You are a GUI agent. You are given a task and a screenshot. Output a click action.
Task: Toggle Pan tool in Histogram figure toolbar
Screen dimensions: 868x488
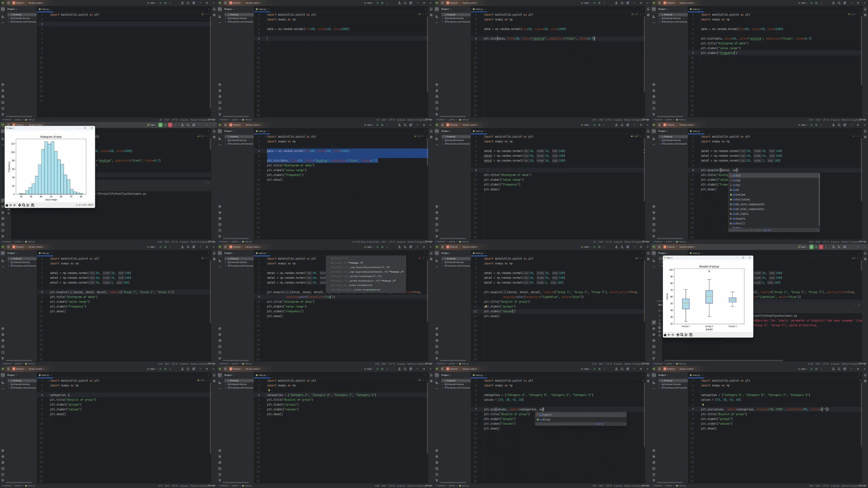tap(20, 205)
